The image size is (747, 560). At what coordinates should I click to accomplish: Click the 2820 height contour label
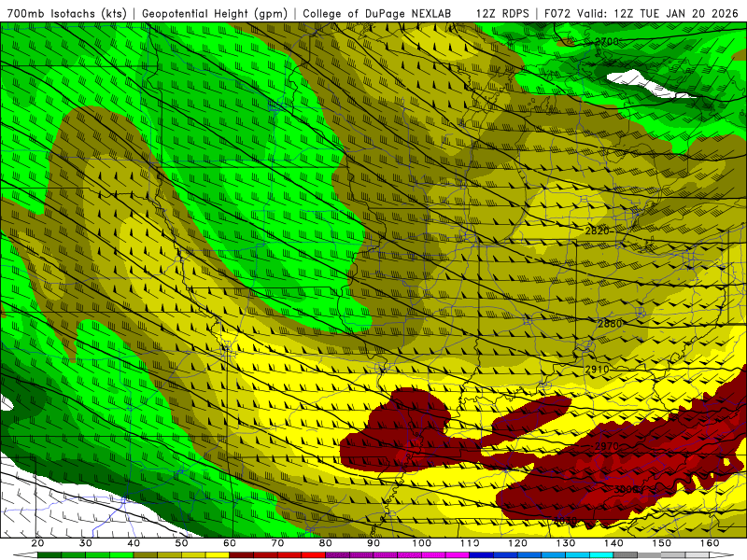pyautogui.click(x=597, y=231)
